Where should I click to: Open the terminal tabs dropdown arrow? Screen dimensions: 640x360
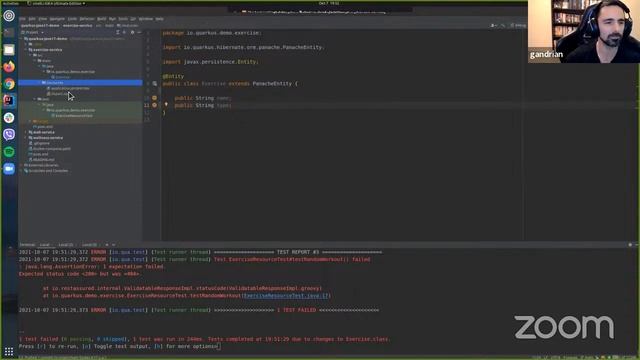[x=113, y=245]
